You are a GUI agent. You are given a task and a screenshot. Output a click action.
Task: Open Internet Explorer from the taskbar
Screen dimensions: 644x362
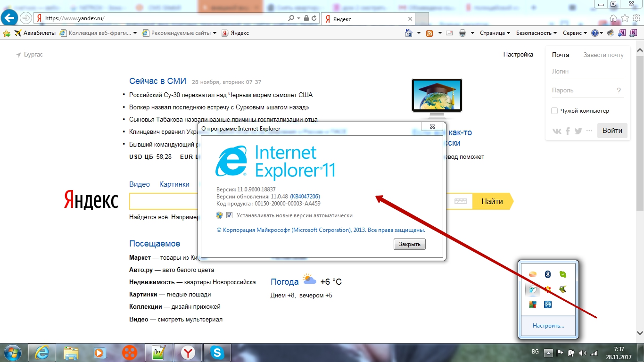click(41, 352)
